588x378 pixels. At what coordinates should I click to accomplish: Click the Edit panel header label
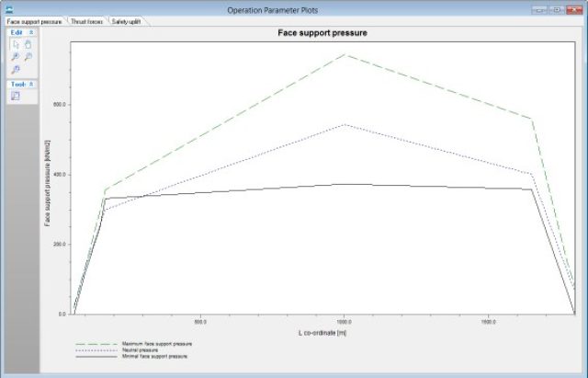pyautogui.click(x=17, y=33)
